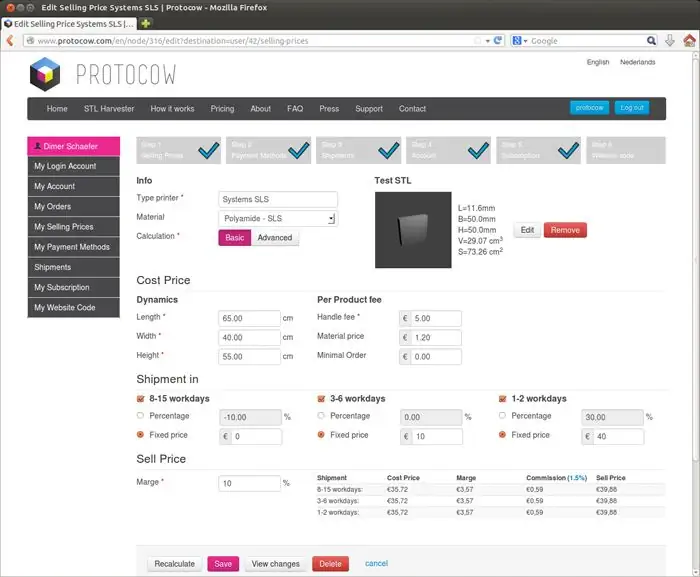Go to Step 2 Payment Methods
700x577 pixels.
click(x=268, y=150)
